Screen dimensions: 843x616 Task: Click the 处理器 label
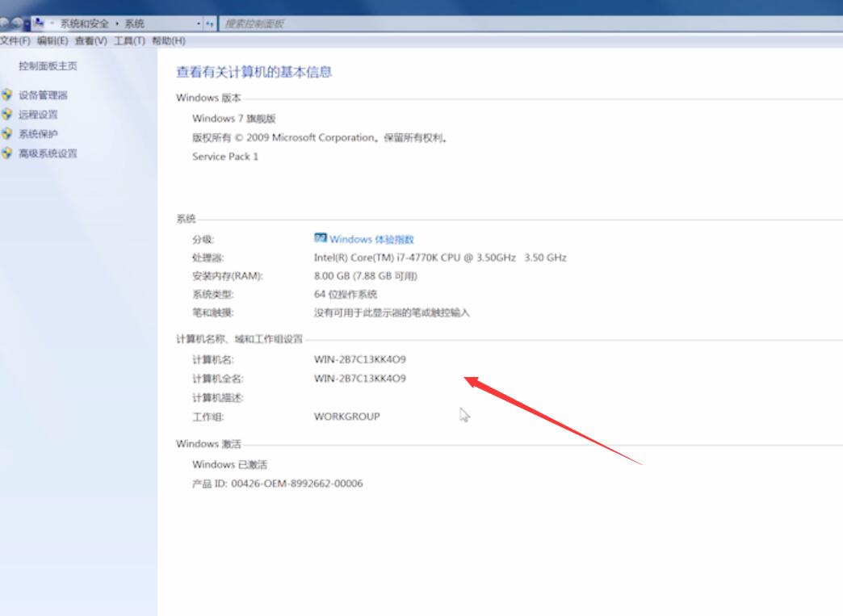[208, 258]
